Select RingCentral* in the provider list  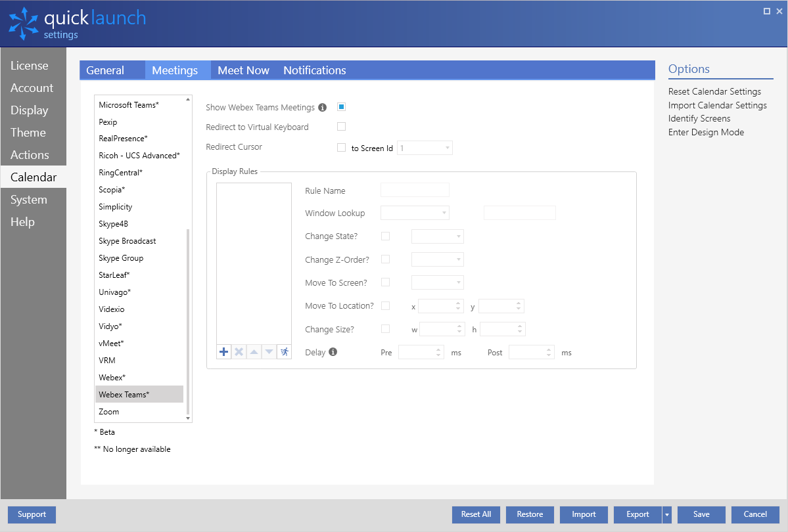point(139,172)
